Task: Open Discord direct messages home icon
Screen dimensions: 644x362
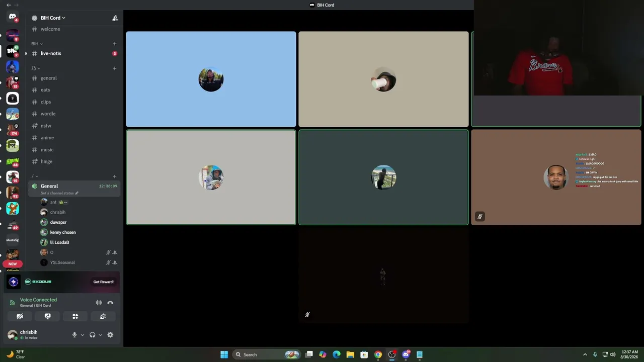Action: pos(13,17)
